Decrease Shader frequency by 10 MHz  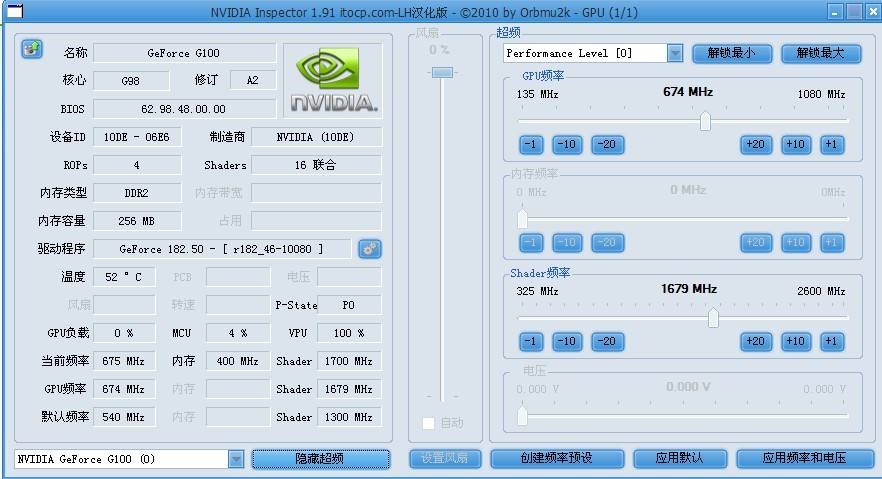click(566, 341)
